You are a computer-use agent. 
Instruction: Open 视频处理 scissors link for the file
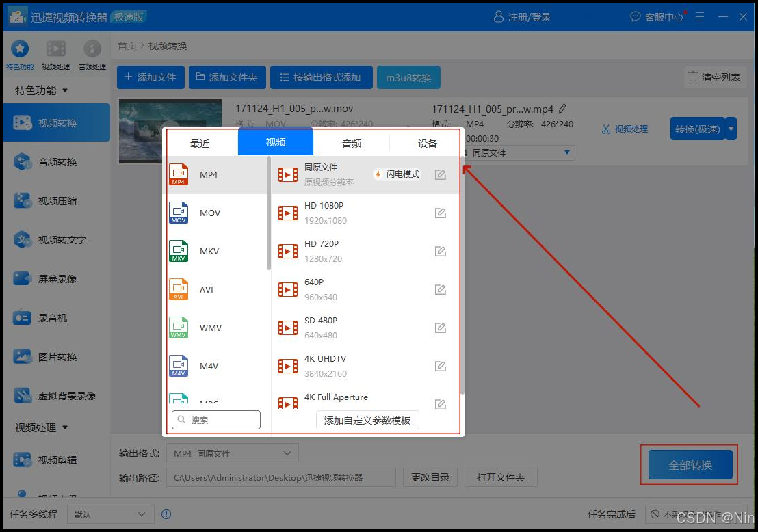(625, 129)
